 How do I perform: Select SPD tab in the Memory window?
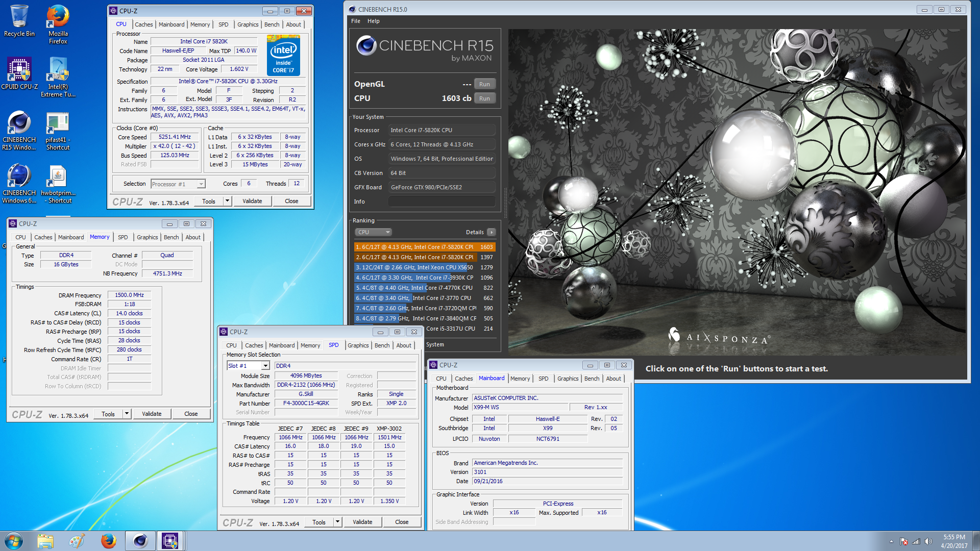pyautogui.click(x=123, y=237)
